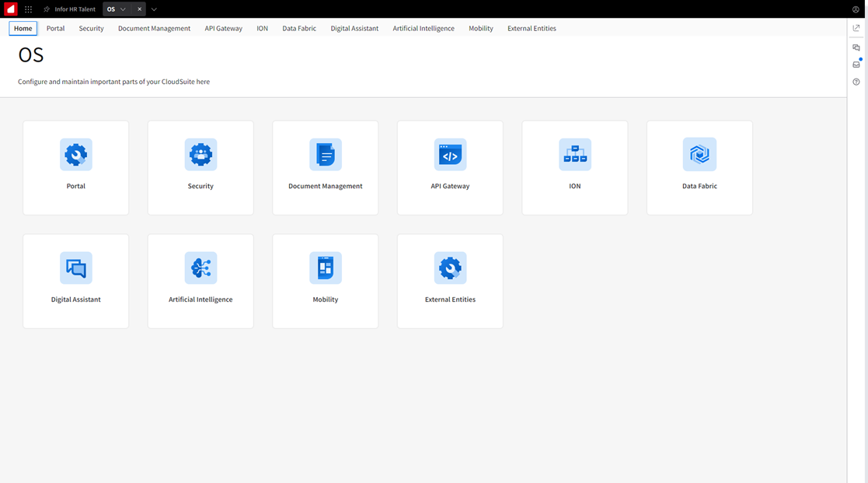868x483 pixels.
Task: Click the Document Management card label
Action: click(x=326, y=186)
